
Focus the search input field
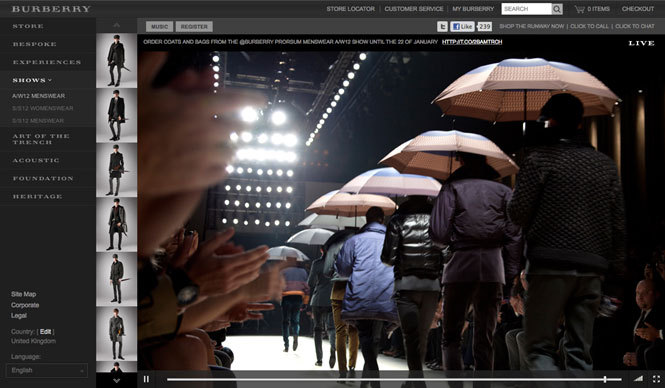(x=526, y=9)
